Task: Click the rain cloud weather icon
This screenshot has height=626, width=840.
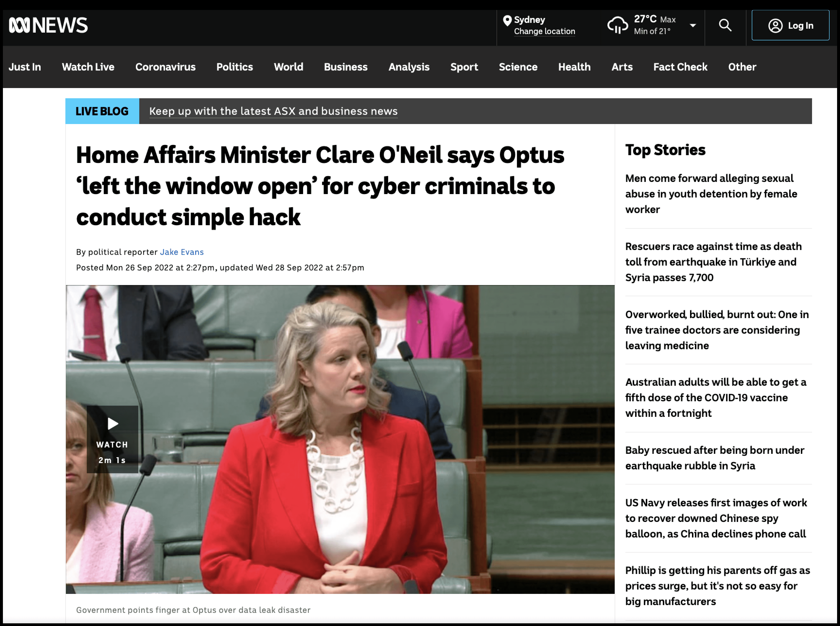Action: coord(617,25)
